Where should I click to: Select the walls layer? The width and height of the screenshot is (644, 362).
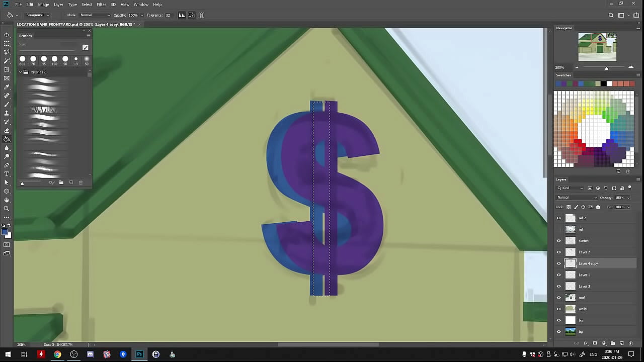click(x=583, y=309)
